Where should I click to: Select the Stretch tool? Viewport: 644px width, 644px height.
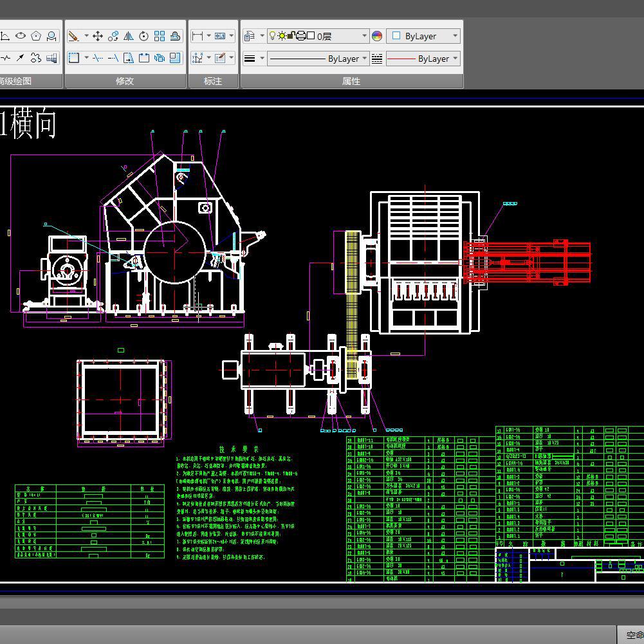point(129,58)
